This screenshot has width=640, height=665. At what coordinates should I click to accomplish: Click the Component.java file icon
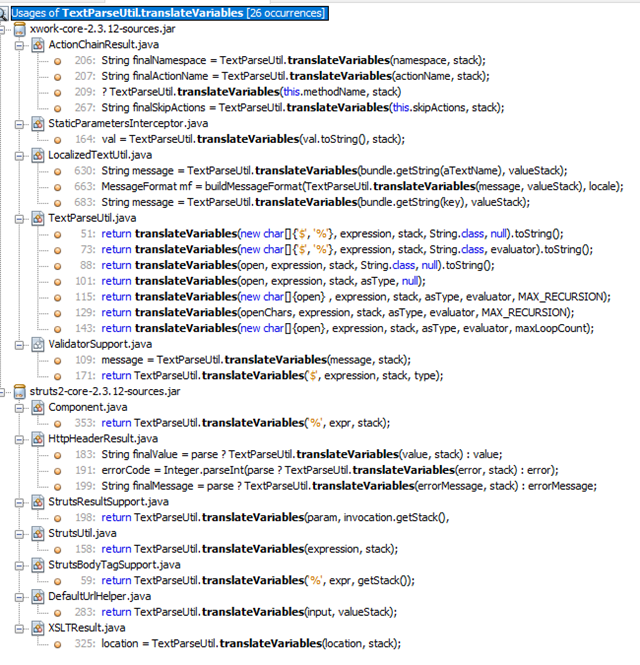[38, 408]
